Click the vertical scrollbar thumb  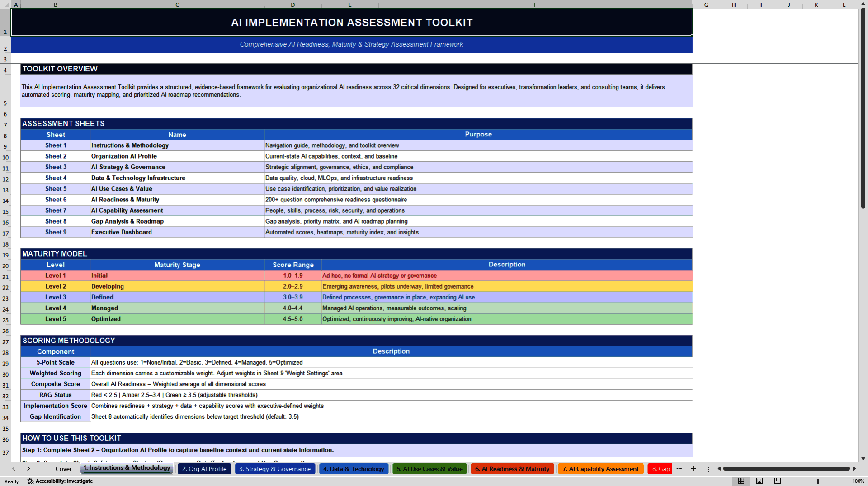863,108
